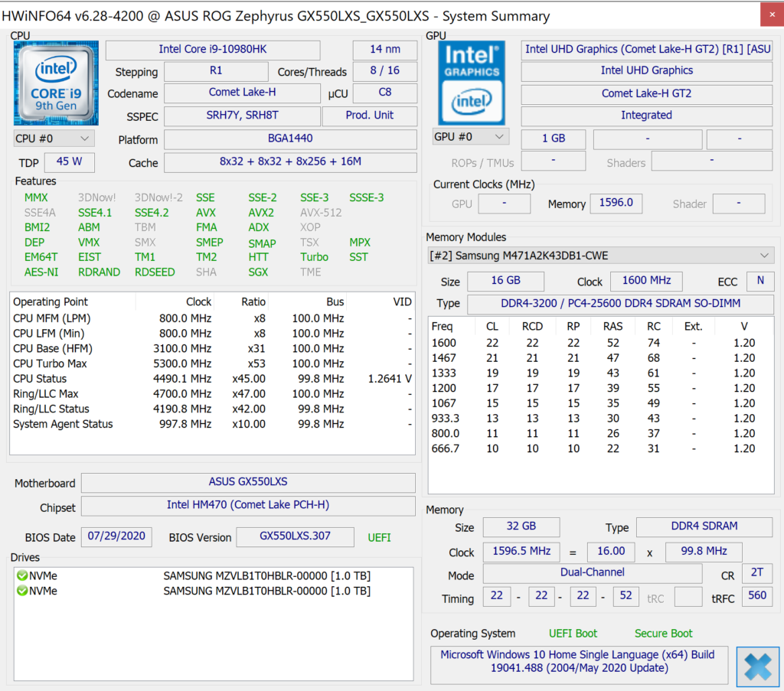Click the ECC value N

tap(760, 281)
